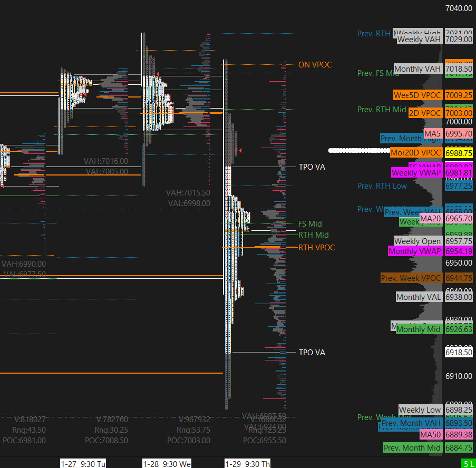476x468 pixels.
Task: Click the white 6918.50 price tag
Action: [459, 352]
